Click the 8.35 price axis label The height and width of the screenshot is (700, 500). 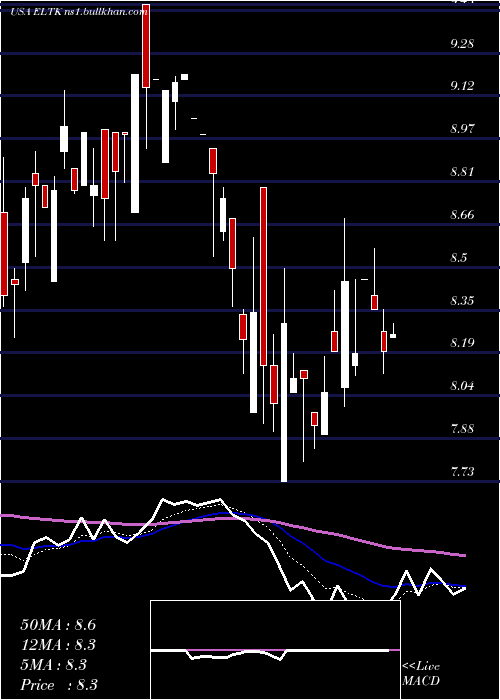[x=462, y=300]
